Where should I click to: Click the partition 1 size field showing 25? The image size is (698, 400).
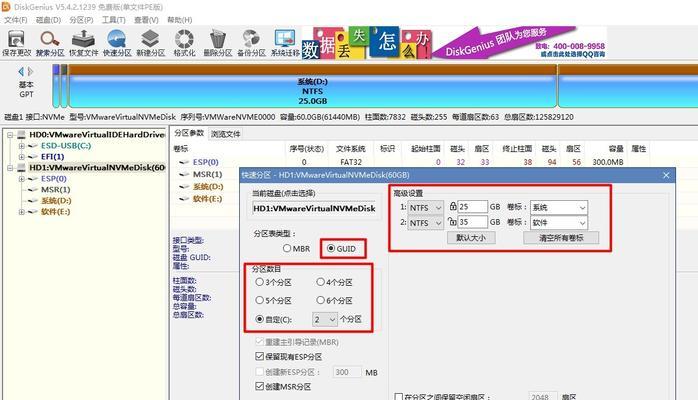coord(473,207)
